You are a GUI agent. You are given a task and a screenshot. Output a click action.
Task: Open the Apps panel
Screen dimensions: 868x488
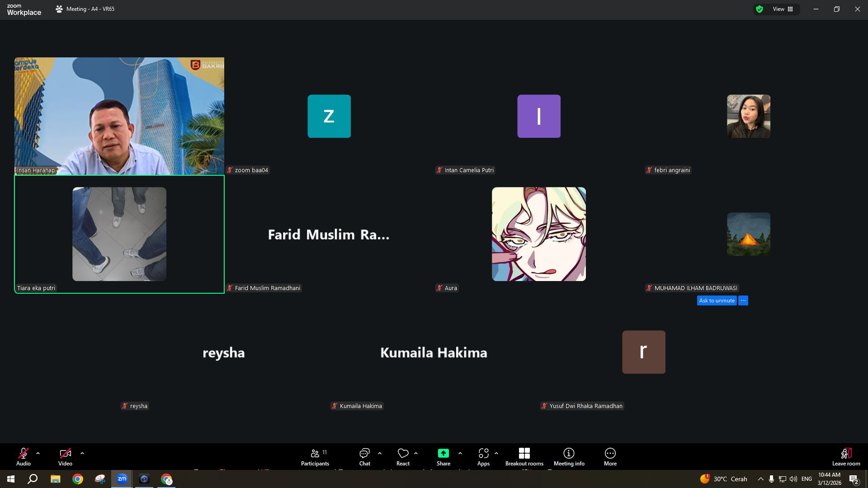pos(483,456)
